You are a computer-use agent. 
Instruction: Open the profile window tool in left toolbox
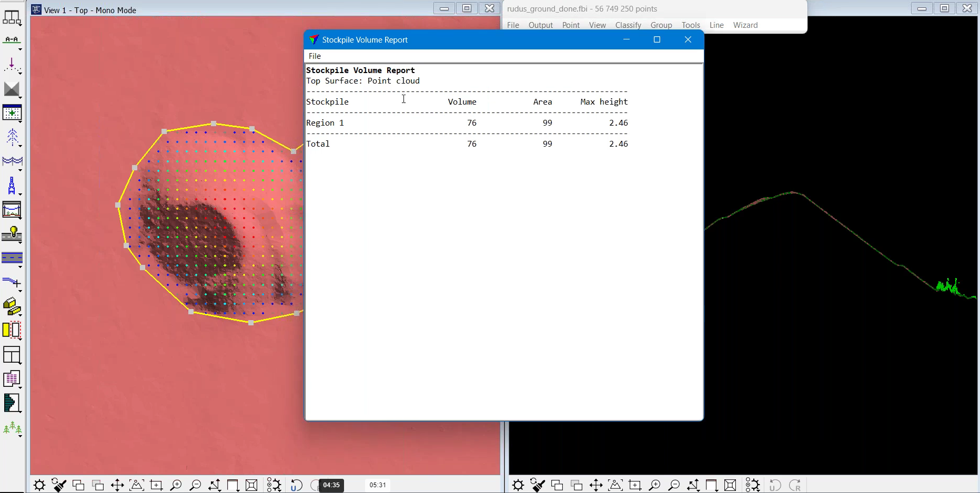pos(12,210)
